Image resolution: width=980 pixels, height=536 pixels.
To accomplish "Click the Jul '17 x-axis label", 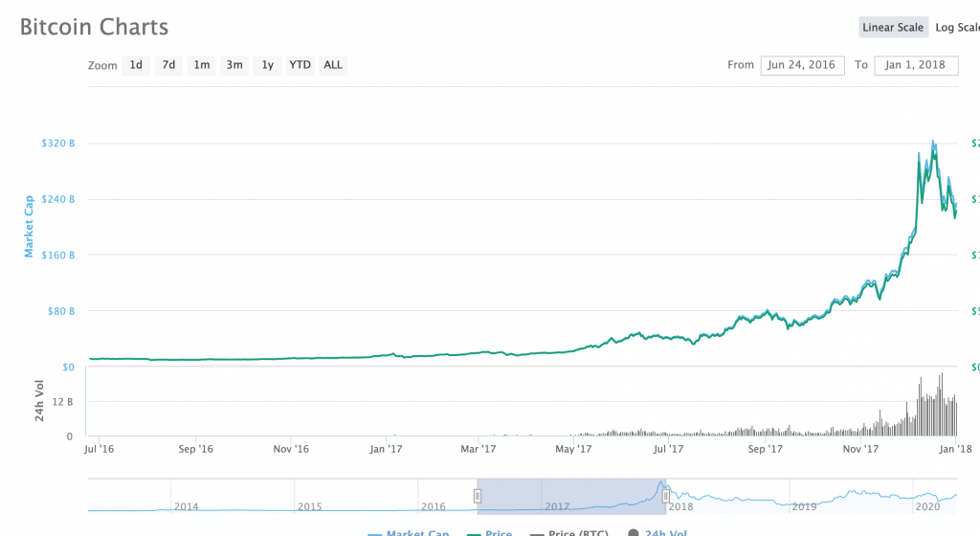I will coord(668,449).
